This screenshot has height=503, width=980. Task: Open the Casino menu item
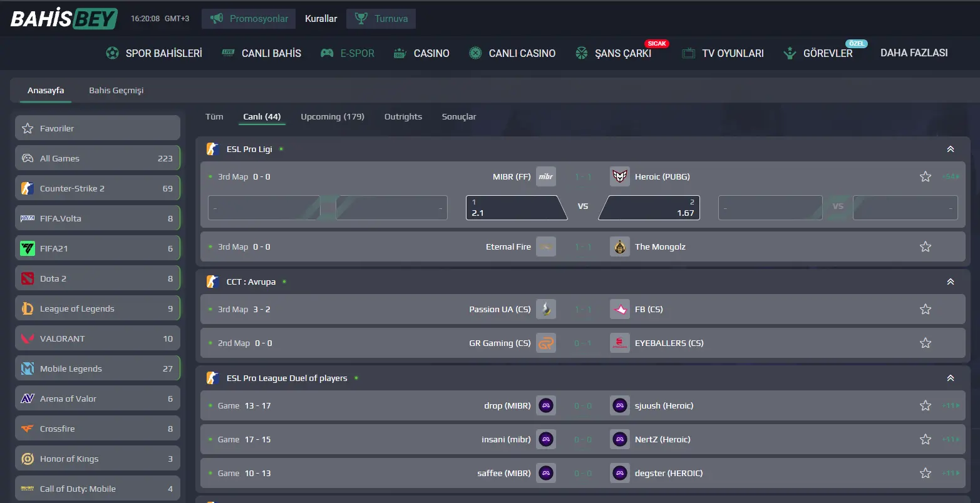(421, 53)
